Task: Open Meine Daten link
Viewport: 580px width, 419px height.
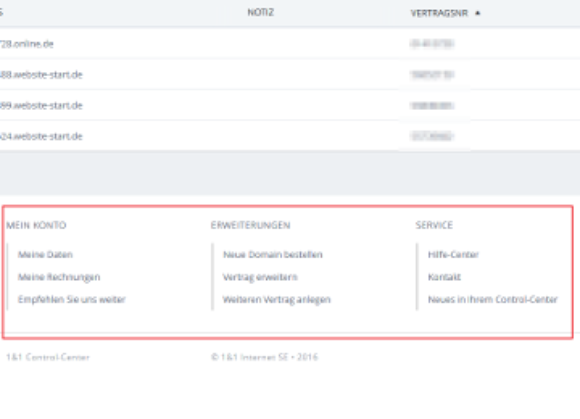Action: coord(45,254)
